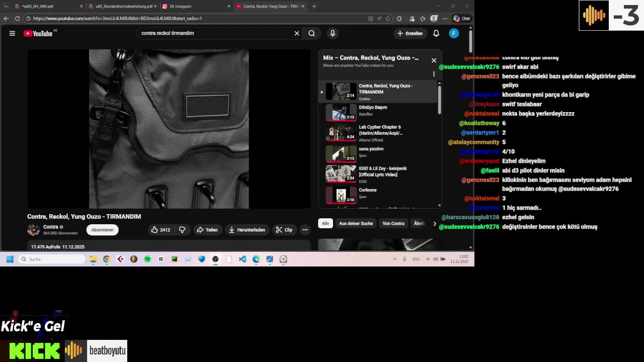The width and height of the screenshot is (644, 362).
Task: Switch to the Instagram tab
Action: pos(195,6)
